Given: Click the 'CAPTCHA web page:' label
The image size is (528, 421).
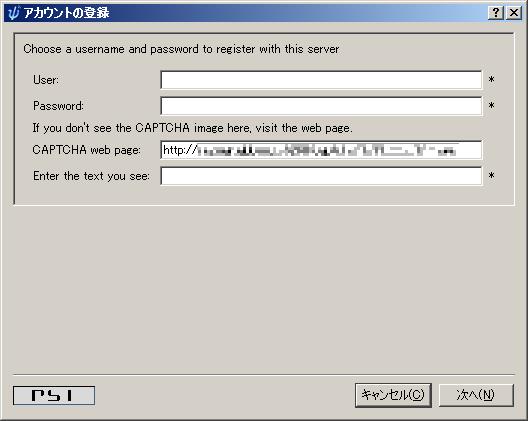Looking at the screenshot, I should (87, 150).
